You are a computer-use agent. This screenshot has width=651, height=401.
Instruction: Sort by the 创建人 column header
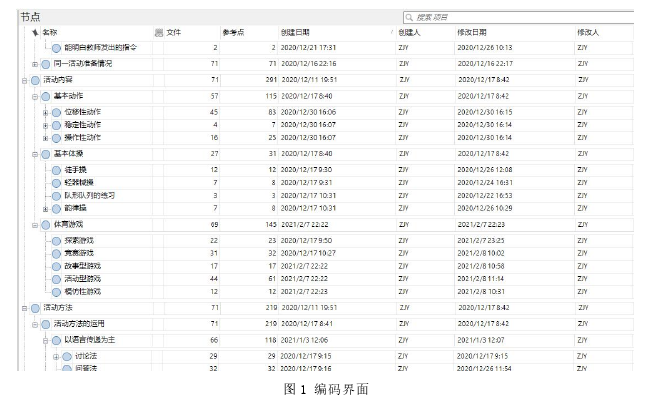click(x=409, y=32)
